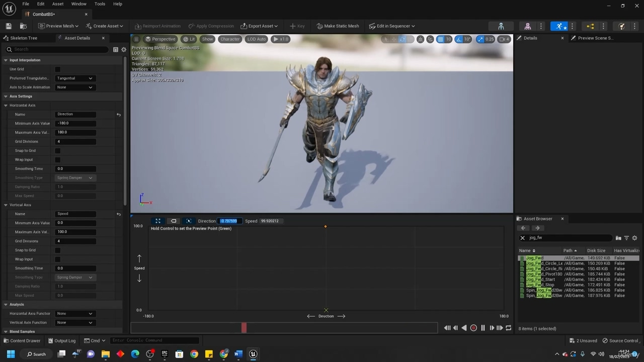The width and height of the screenshot is (644, 362).
Task: Collapse Input Interpolation section
Action: [6, 60]
